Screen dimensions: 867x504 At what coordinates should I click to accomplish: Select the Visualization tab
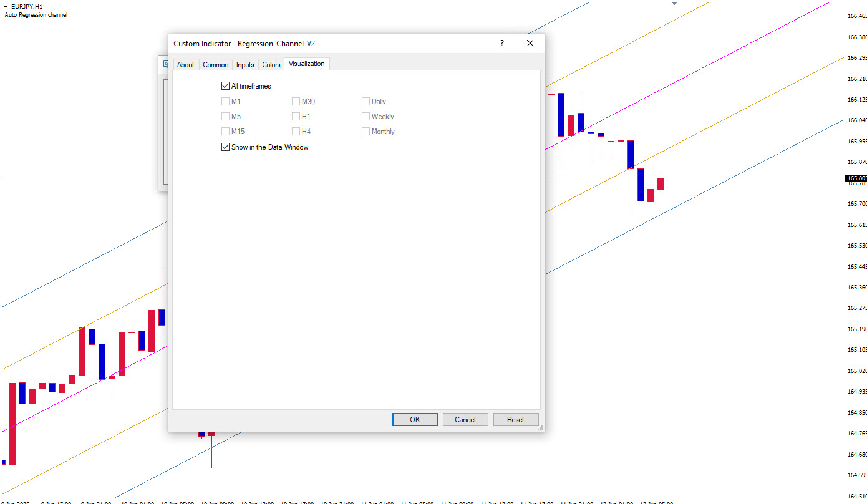[306, 64]
